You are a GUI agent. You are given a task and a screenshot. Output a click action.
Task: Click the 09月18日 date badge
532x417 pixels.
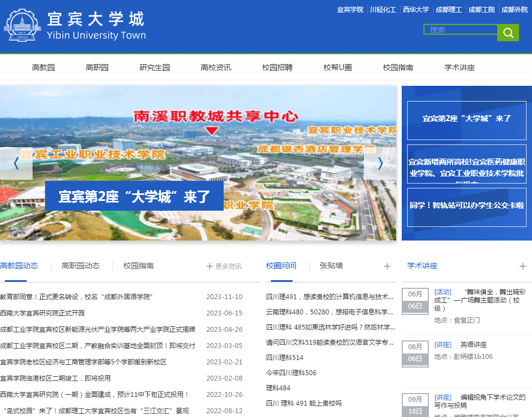415,405
